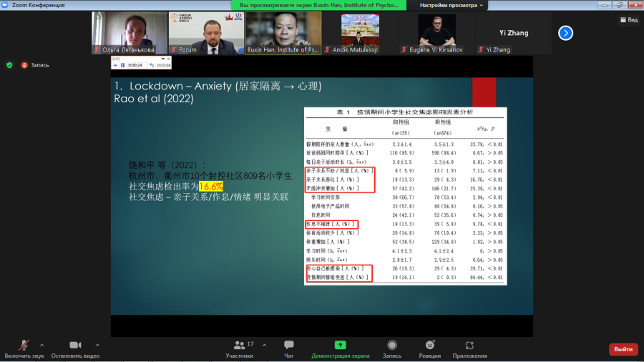644x362 pixels.
Task: Leave the meeting with Выйти button
Action: (x=623, y=349)
